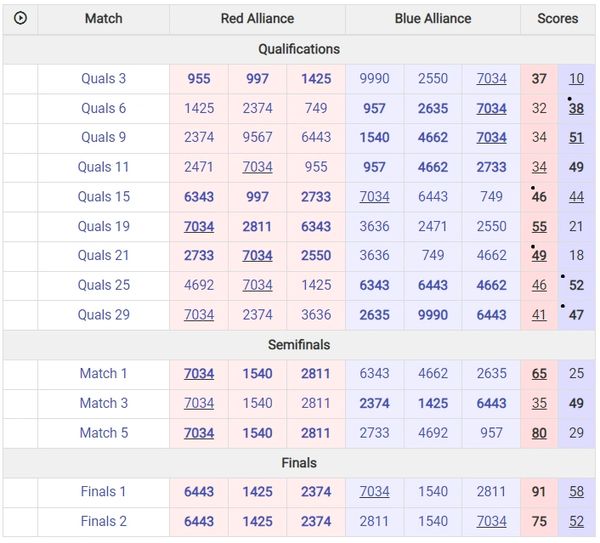Open team 7034 in the Quals 21 row
Screen dimensions: 600x543
coord(257,255)
